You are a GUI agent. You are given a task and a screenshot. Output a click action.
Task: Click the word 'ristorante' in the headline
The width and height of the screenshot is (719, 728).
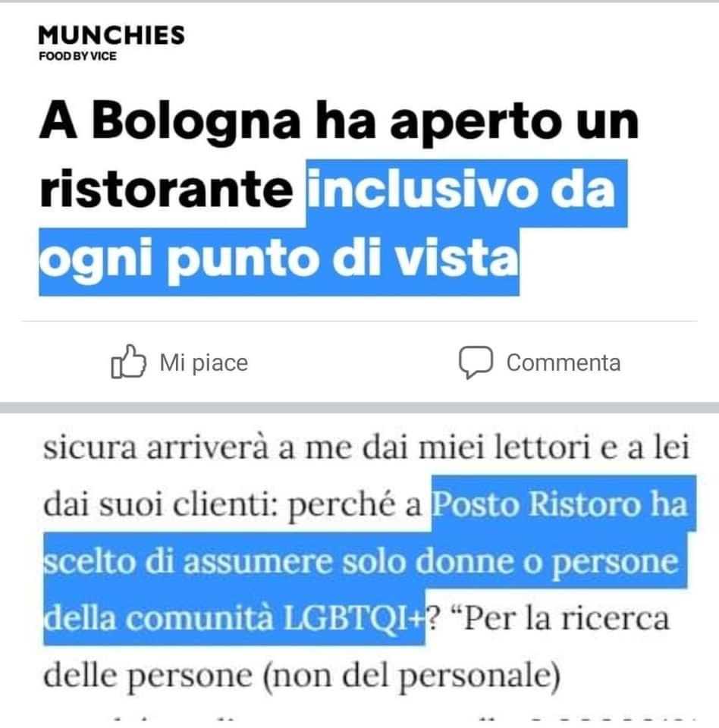[166, 189]
